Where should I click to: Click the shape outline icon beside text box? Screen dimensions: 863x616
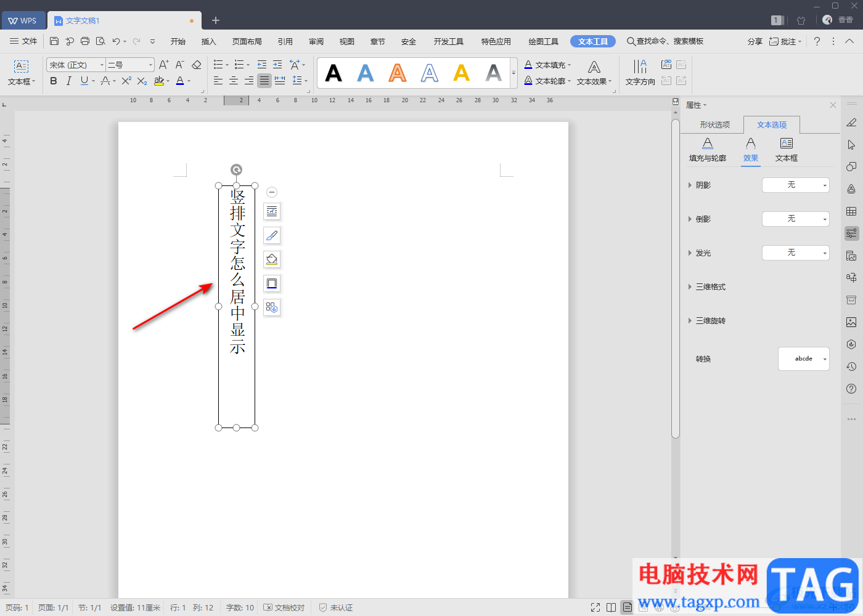(x=272, y=283)
